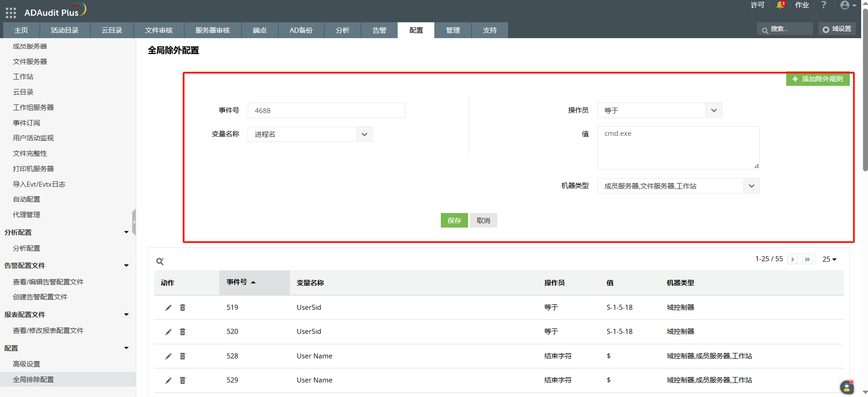This screenshot has height=397, width=868.
Task: Open the notifications bell icon
Action: [x=780, y=5]
